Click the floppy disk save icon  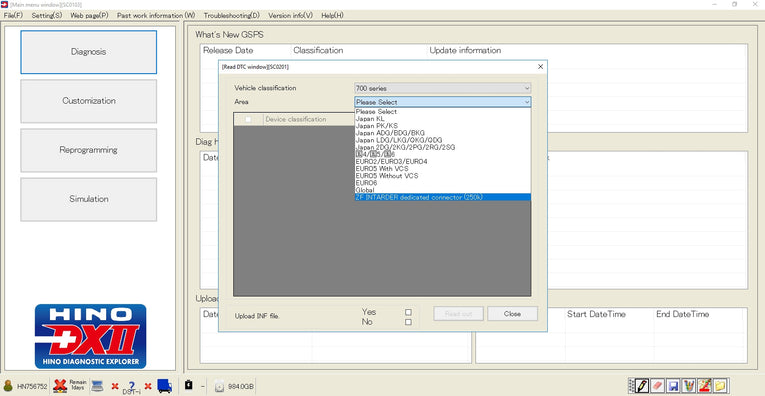coord(673,385)
